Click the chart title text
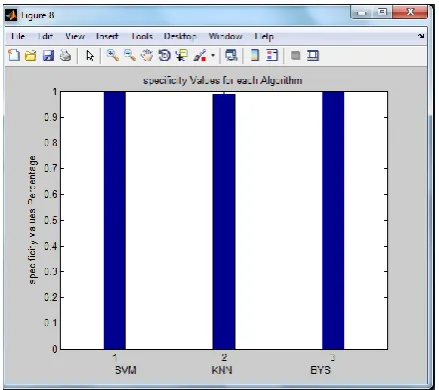439x390 pixels. [x=223, y=80]
